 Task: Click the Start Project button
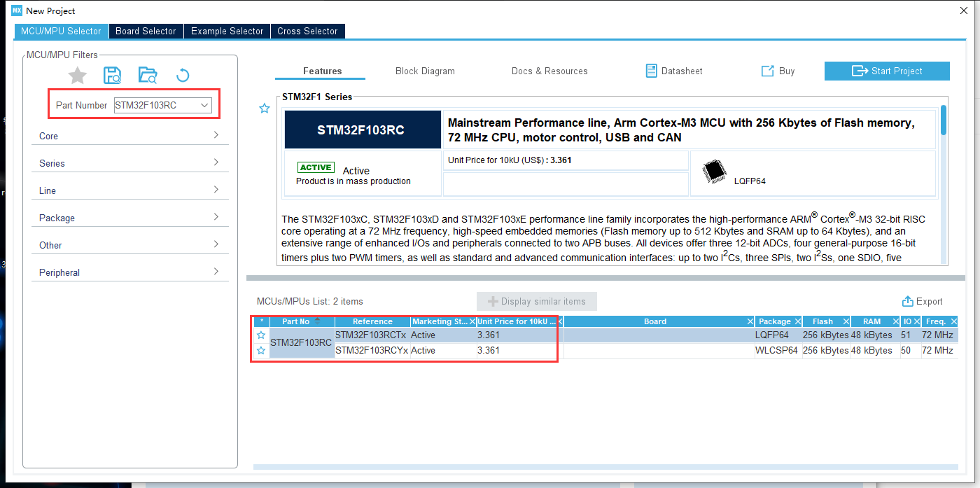(887, 71)
